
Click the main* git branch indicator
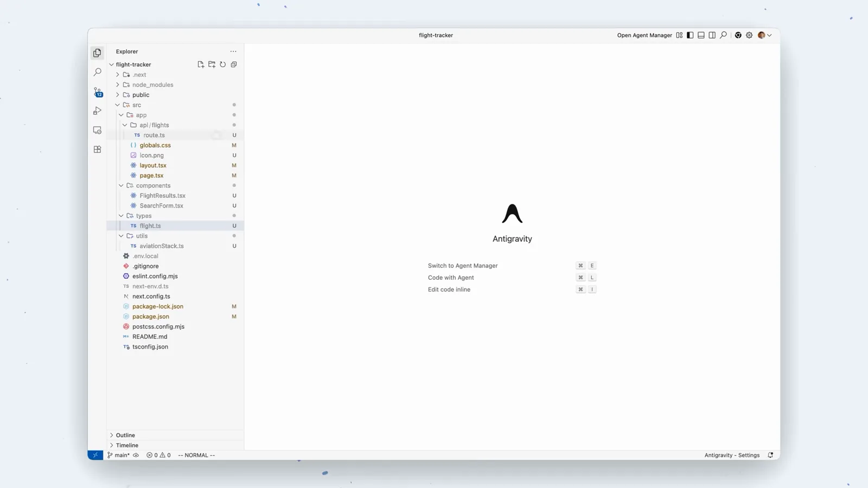point(119,455)
